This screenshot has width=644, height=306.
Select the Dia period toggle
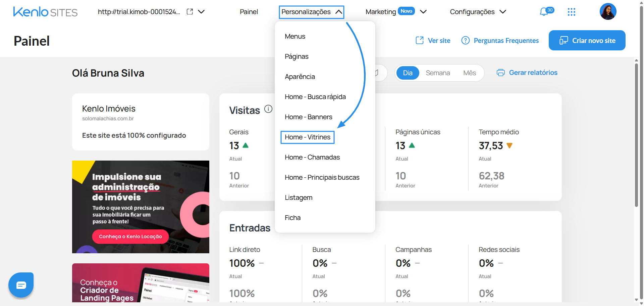click(408, 73)
